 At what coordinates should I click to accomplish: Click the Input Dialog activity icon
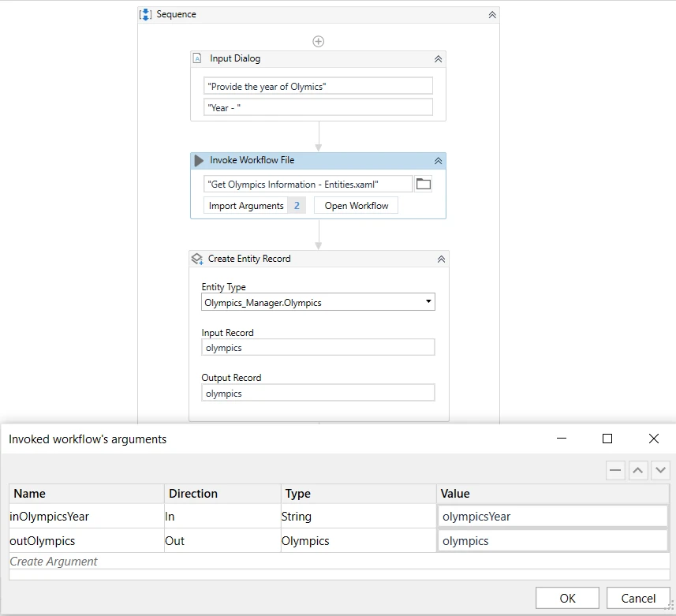[197, 58]
